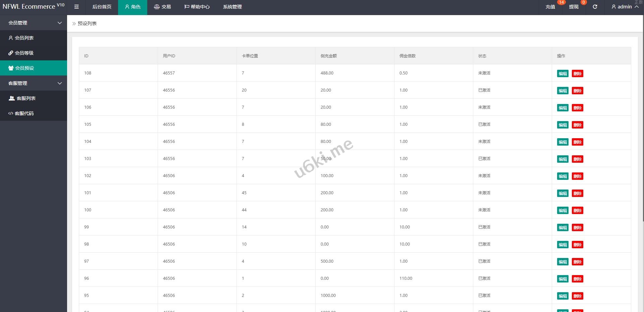Image resolution: width=644 pixels, height=312 pixels.
Task: Click 编辑 button for row ID 99
Action: [562, 228]
